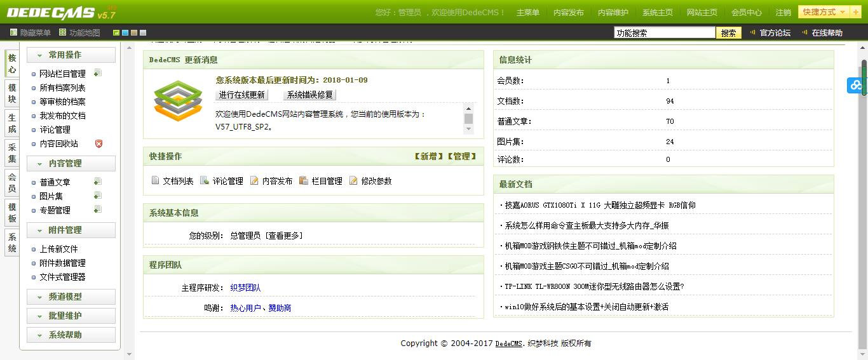868x360 pixels.
Task: Click the add-column icon beside 网站栏目管理
Action: pyautogui.click(x=98, y=73)
